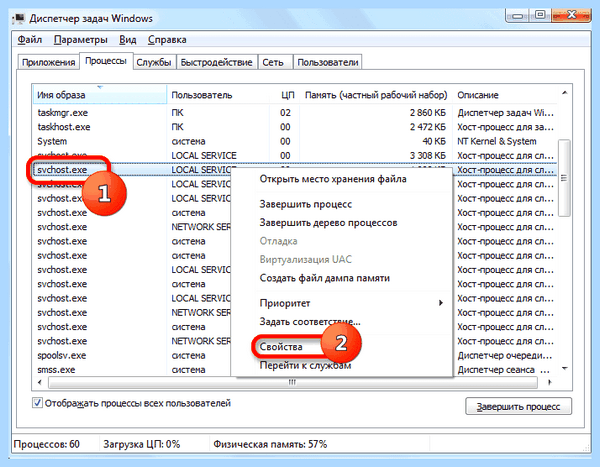Click Физическая память: 57% status entry
This screenshot has height=467, width=600.
click(270, 444)
